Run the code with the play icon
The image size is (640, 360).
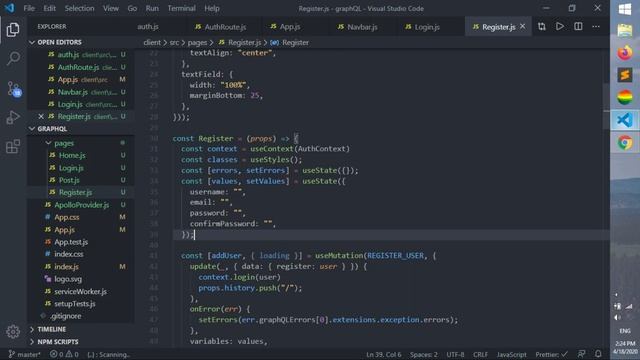click(x=560, y=27)
